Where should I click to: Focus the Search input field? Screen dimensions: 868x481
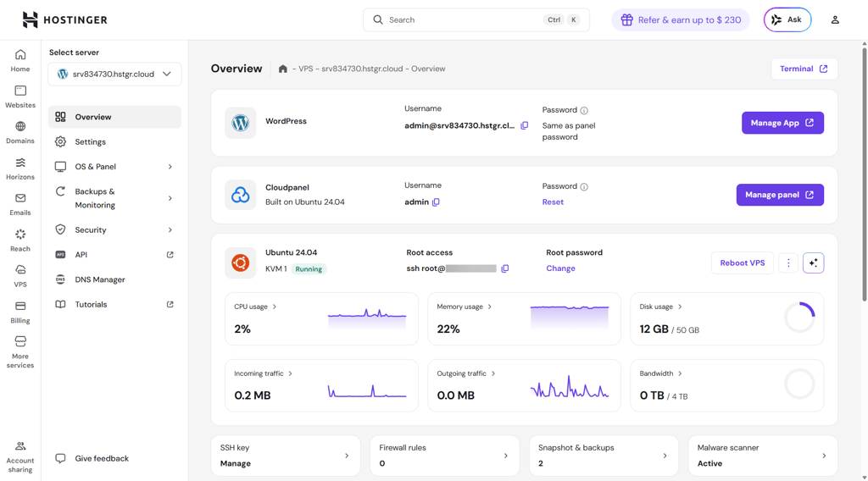coord(476,20)
